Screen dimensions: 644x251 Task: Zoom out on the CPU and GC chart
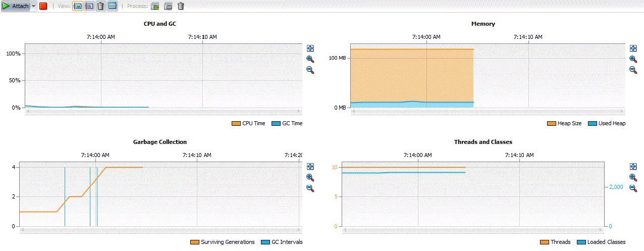(310, 70)
